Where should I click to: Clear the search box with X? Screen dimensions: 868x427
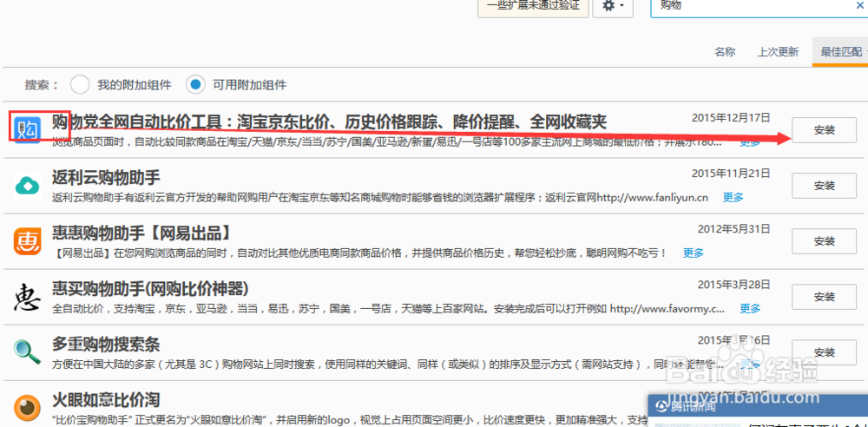coord(861,5)
